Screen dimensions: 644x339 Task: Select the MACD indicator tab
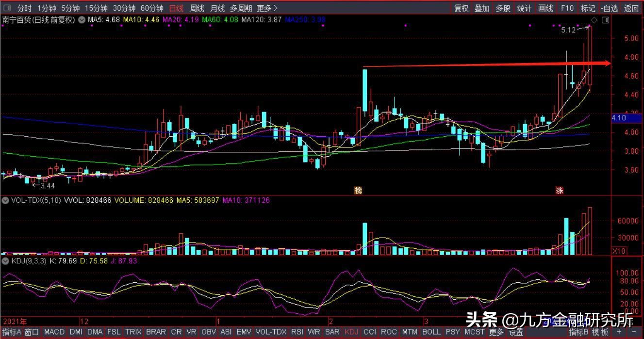pos(54,332)
